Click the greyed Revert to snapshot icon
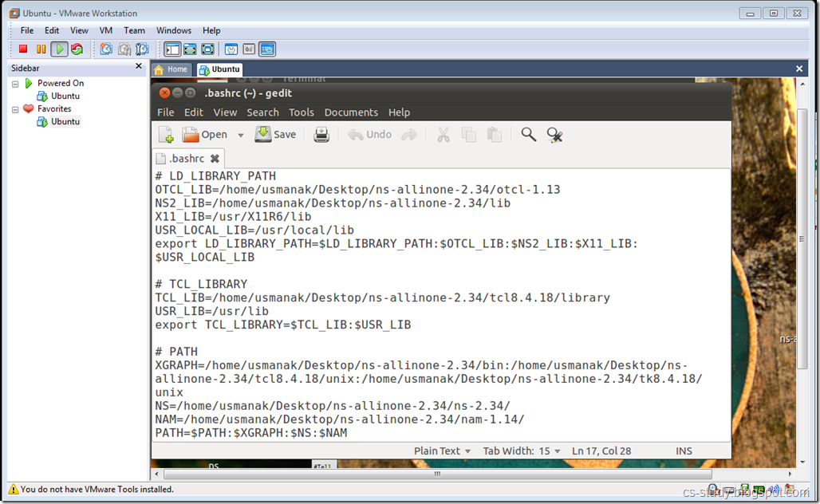The width and height of the screenshot is (820, 504). point(124,49)
